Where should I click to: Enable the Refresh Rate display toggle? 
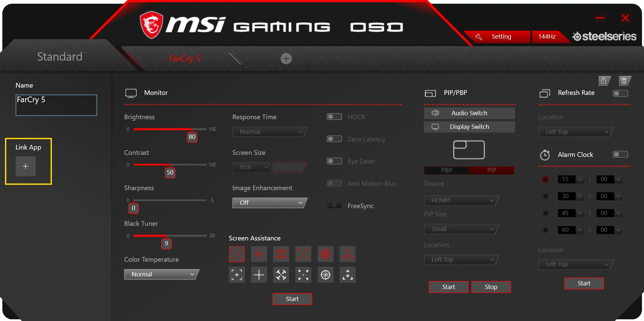click(x=620, y=94)
